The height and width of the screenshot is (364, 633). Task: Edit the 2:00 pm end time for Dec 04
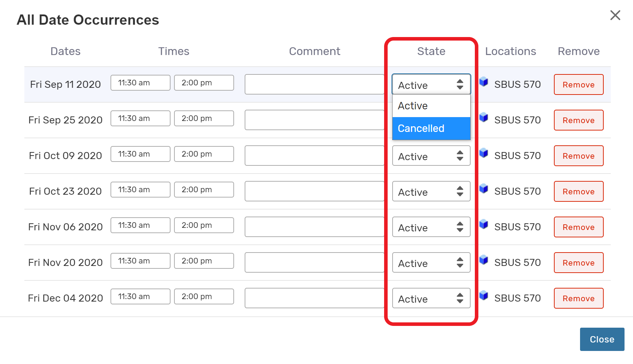(x=204, y=297)
